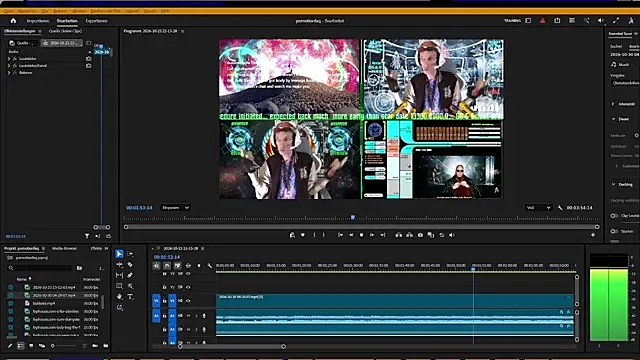This screenshot has width=640, height=360.
Task: Open the Einpassen zoom level dropdown
Action: click(x=175, y=208)
